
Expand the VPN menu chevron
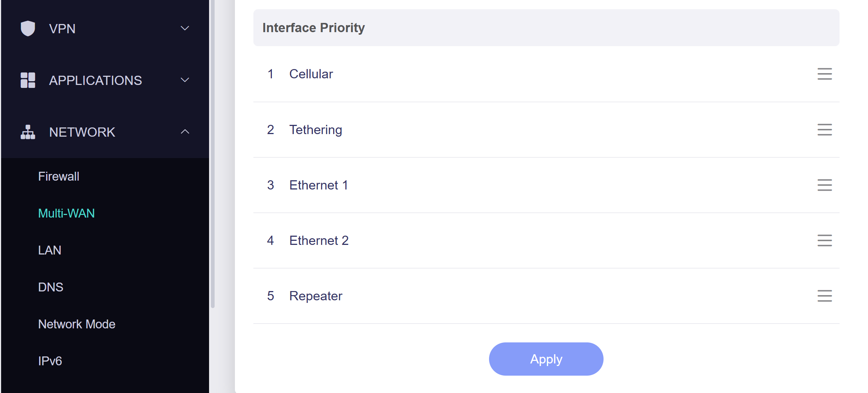click(185, 28)
